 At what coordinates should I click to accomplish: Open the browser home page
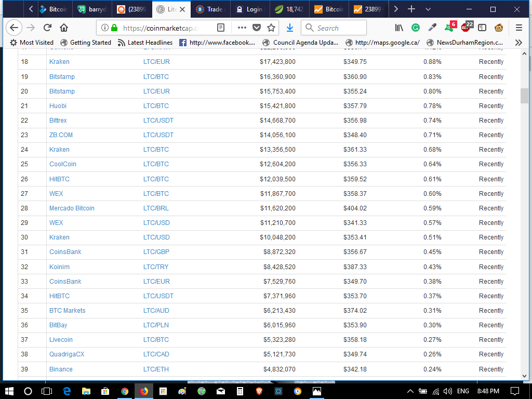(x=64, y=28)
